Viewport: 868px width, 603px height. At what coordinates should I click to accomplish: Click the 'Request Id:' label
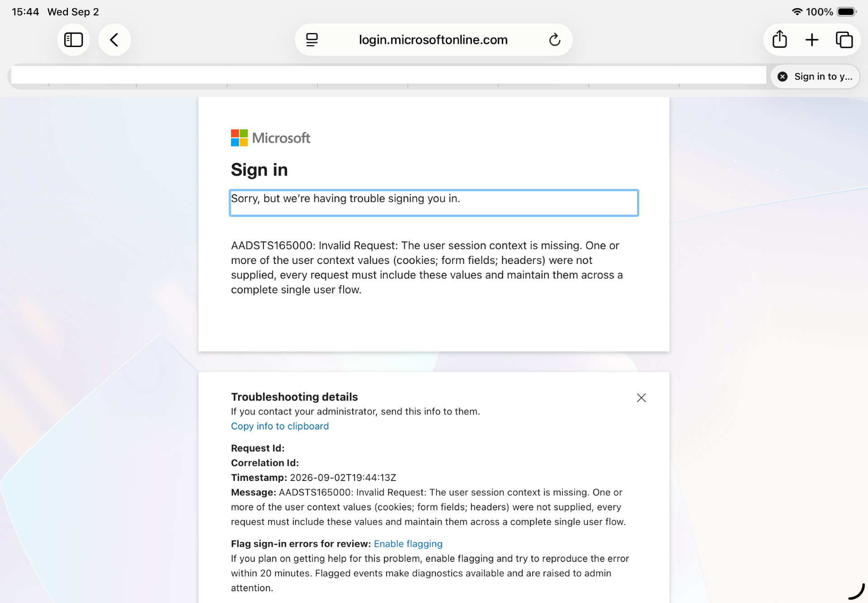(x=258, y=448)
